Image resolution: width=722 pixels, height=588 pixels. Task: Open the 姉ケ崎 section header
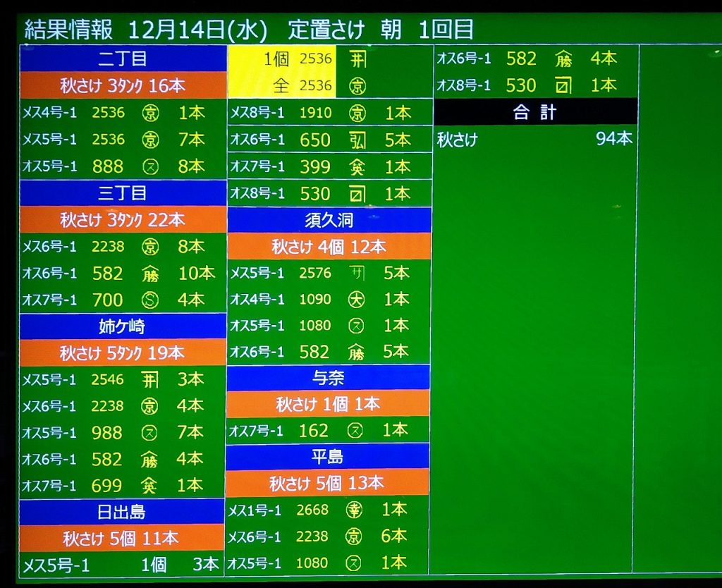[123, 326]
